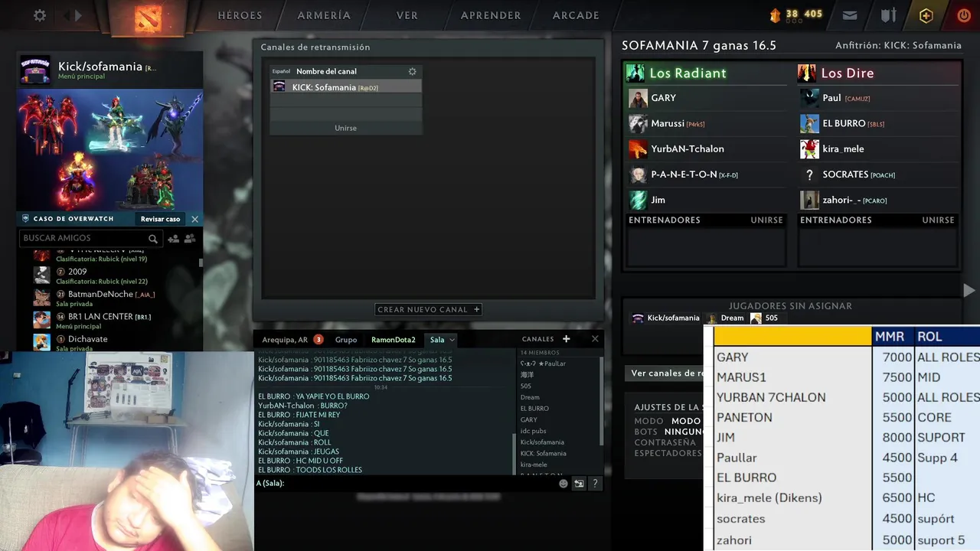This screenshot has height=551, width=980.
Task: Click the party group icon beside search
Action: (x=190, y=239)
